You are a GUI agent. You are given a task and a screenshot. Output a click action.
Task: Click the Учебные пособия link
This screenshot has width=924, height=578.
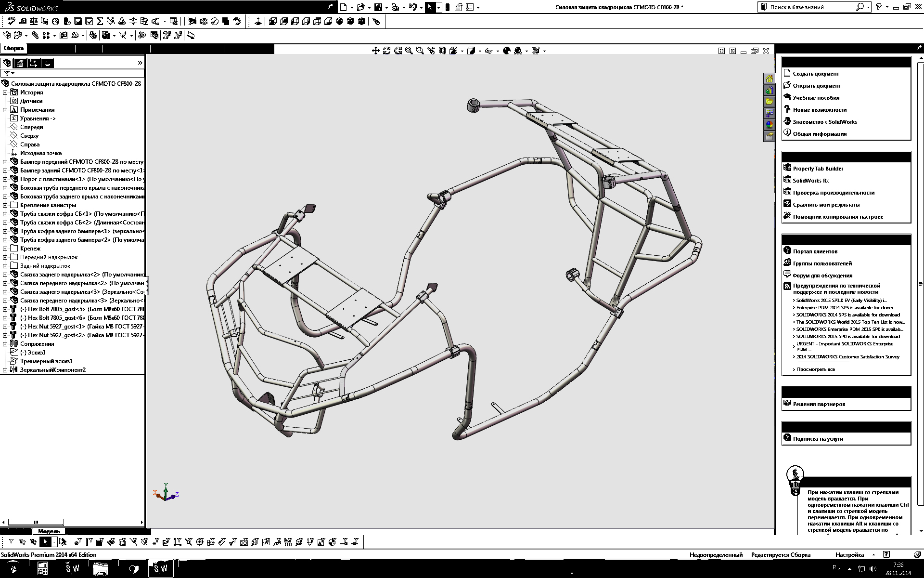pos(816,98)
